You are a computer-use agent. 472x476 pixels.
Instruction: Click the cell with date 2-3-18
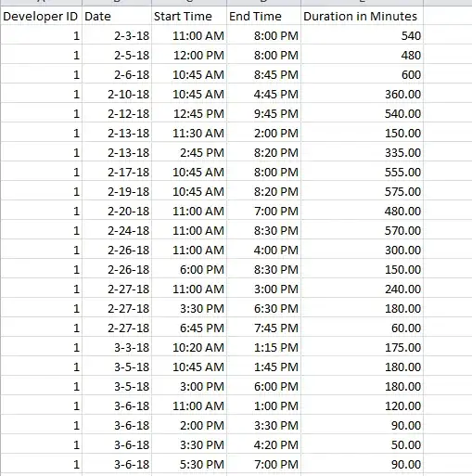(117, 35)
